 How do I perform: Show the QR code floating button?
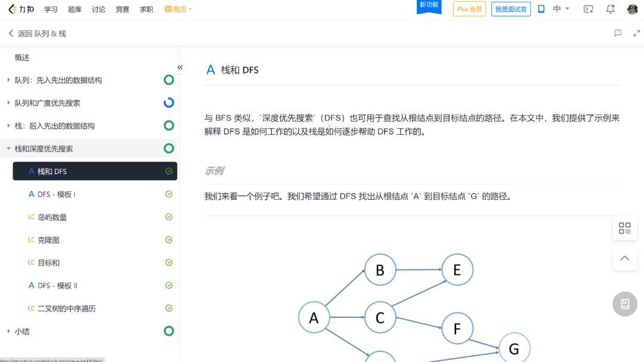click(x=624, y=228)
